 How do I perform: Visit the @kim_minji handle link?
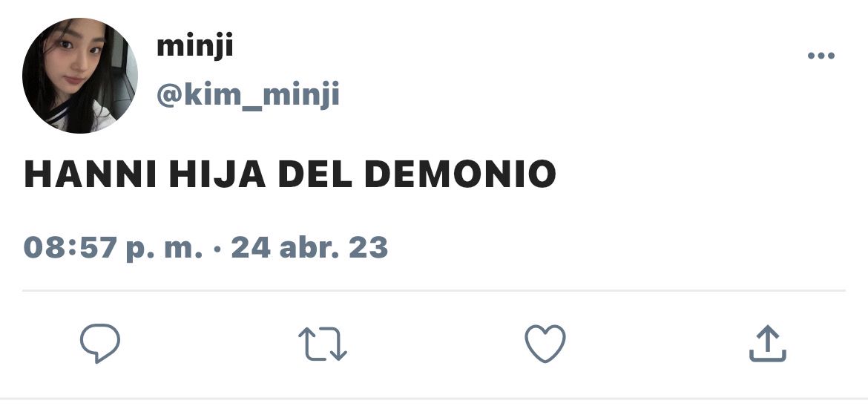[248, 95]
